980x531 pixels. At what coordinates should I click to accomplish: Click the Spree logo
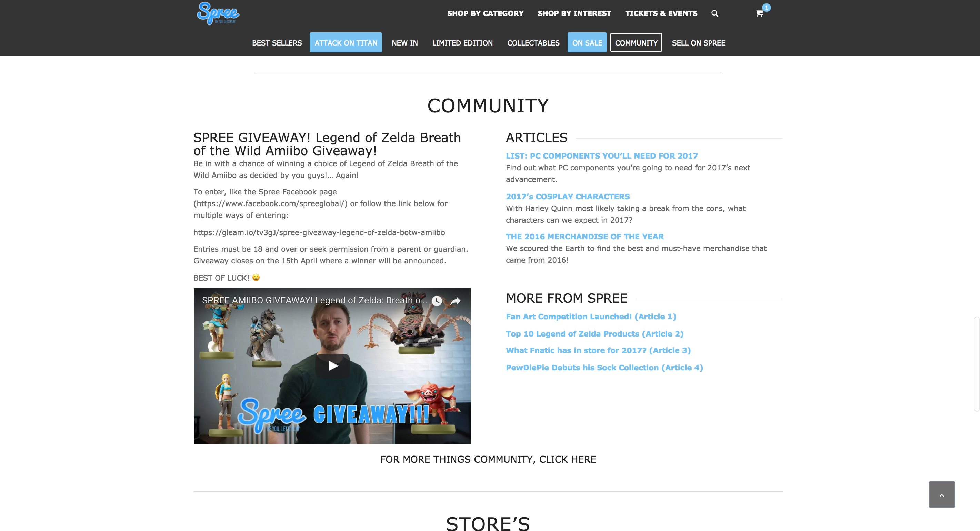point(218,13)
